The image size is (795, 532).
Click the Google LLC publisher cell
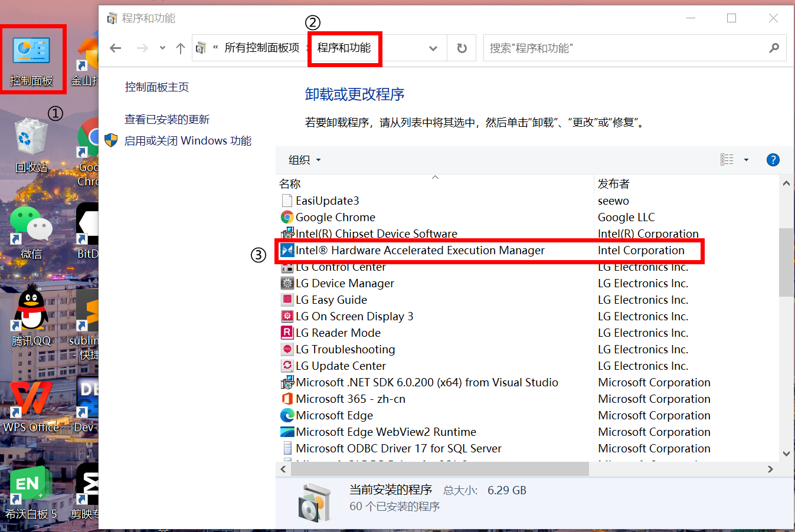(x=626, y=217)
